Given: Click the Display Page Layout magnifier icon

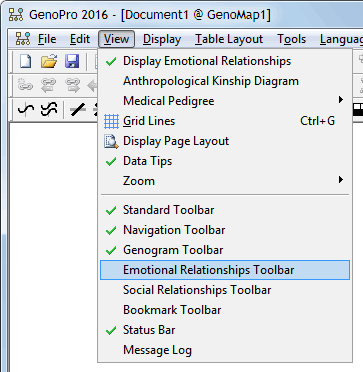Looking at the screenshot, I should point(111,141).
